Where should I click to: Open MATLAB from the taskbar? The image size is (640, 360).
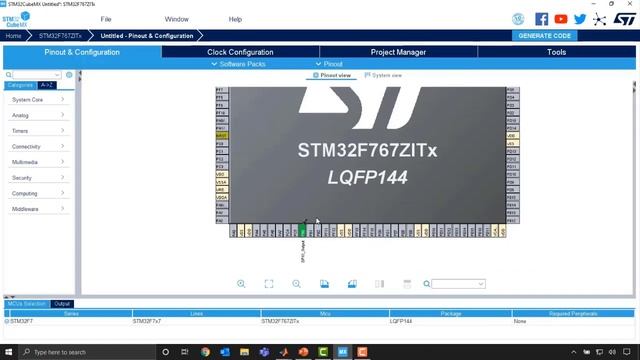284,352
